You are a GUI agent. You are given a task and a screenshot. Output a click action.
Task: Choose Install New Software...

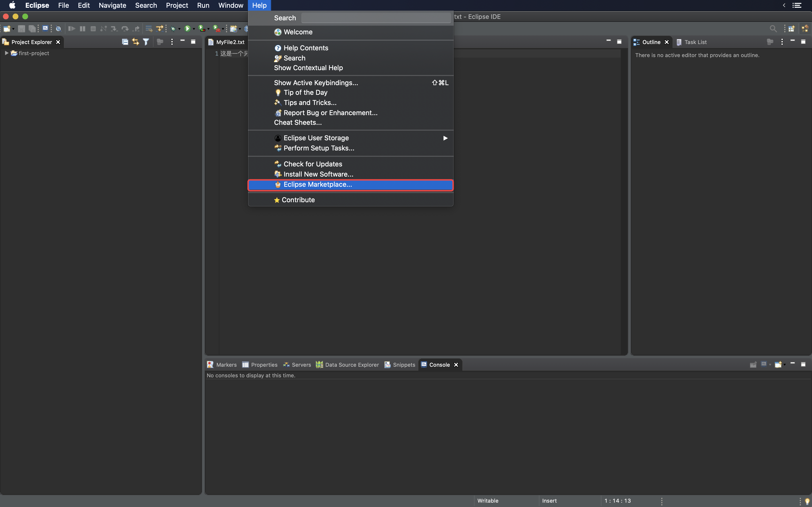(x=351, y=174)
